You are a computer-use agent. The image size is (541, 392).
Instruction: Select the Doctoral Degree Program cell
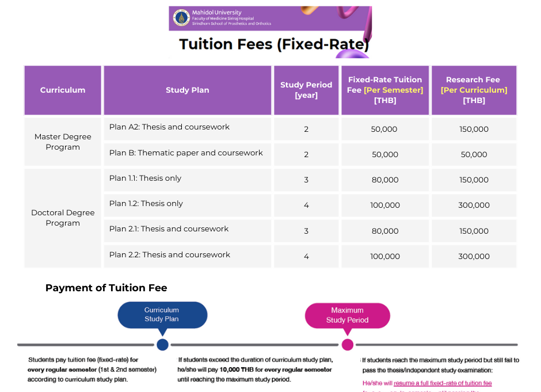[x=63, y=218]
